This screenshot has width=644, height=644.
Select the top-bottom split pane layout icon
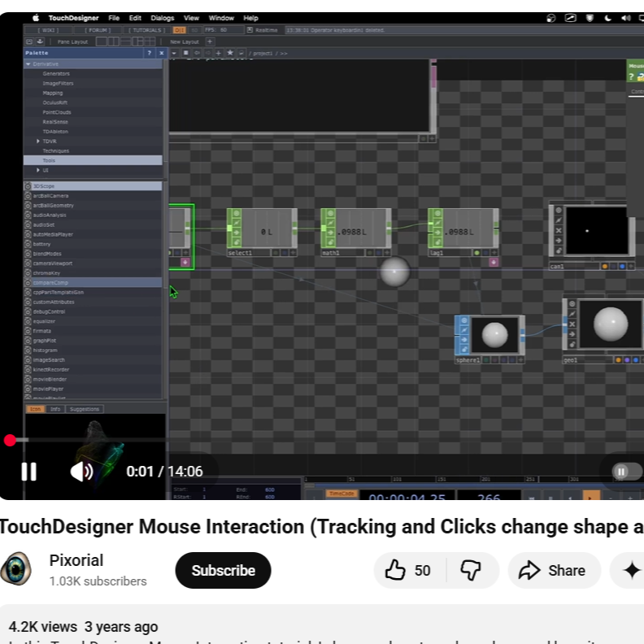(125, 41)
